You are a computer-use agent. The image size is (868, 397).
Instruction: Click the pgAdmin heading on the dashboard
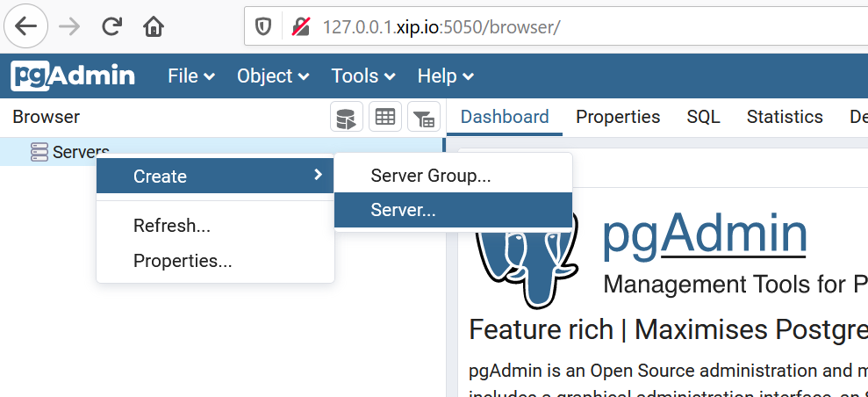pyautogui.click(x=704, y=235)
